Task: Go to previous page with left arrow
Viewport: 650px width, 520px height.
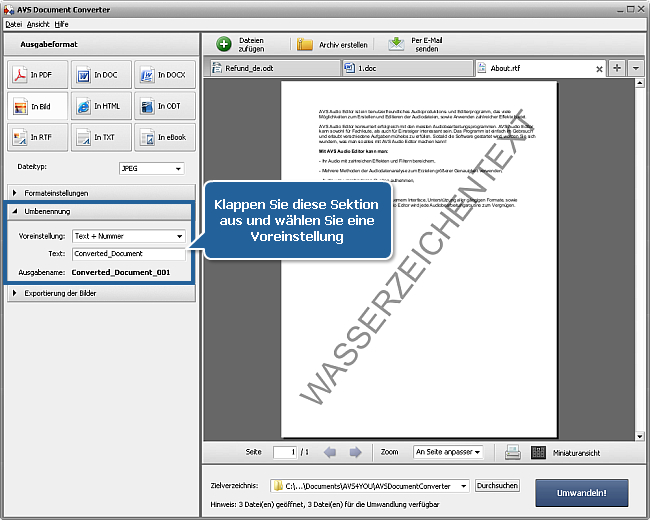Action: 330,452
